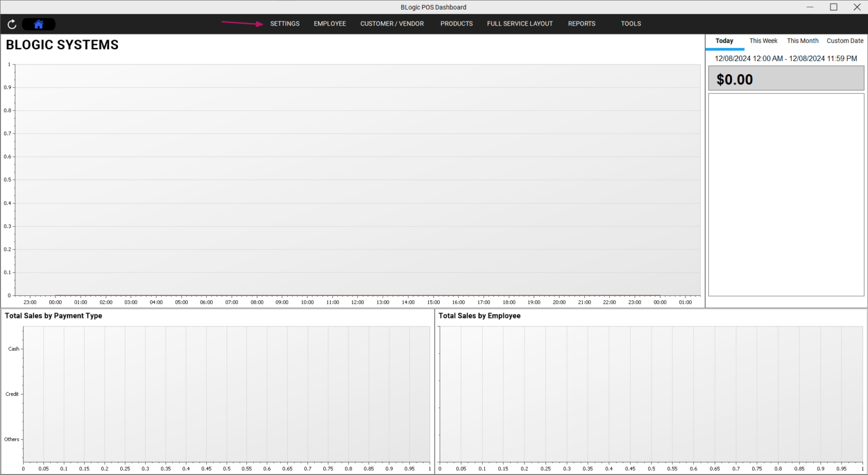The image size is (868, 475).
Task: Switch to the Today tab
Action: click(724, 41)
